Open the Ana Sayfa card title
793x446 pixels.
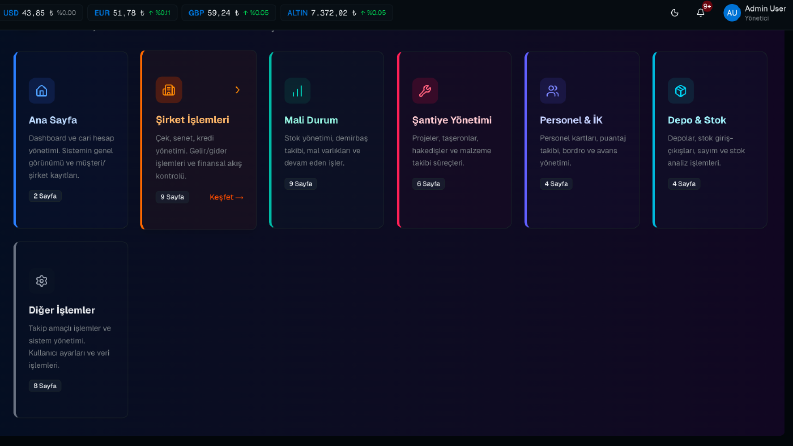tap(53, 120)
